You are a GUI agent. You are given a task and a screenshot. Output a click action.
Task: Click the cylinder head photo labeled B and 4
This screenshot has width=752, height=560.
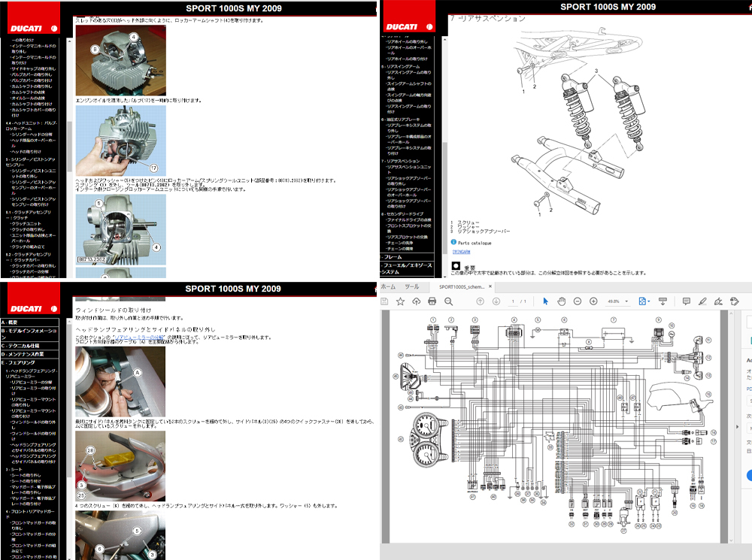(x=121, y=60)
